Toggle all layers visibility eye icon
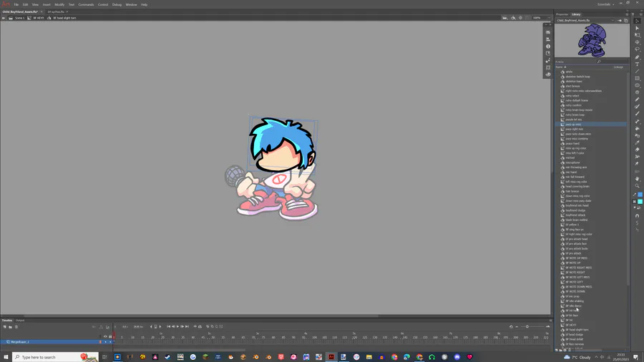Viewport: 644px width, 362px height. 105,336
